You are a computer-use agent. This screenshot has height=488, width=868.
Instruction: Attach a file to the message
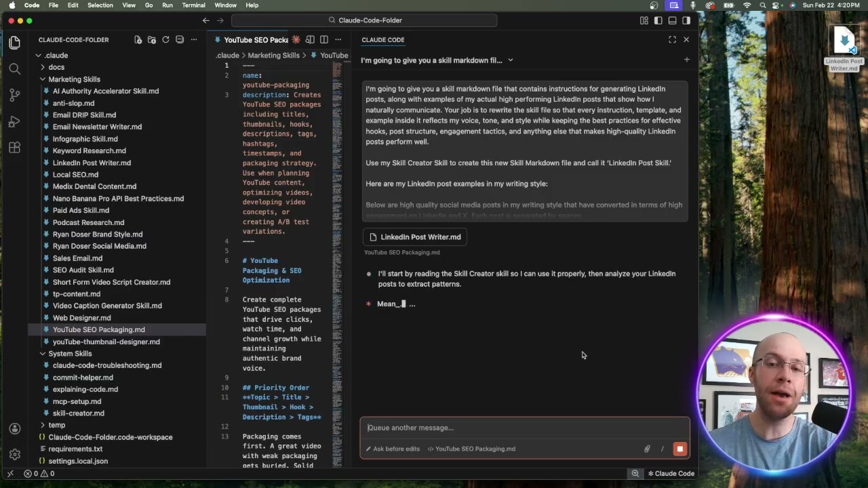[x=647, y=449]
